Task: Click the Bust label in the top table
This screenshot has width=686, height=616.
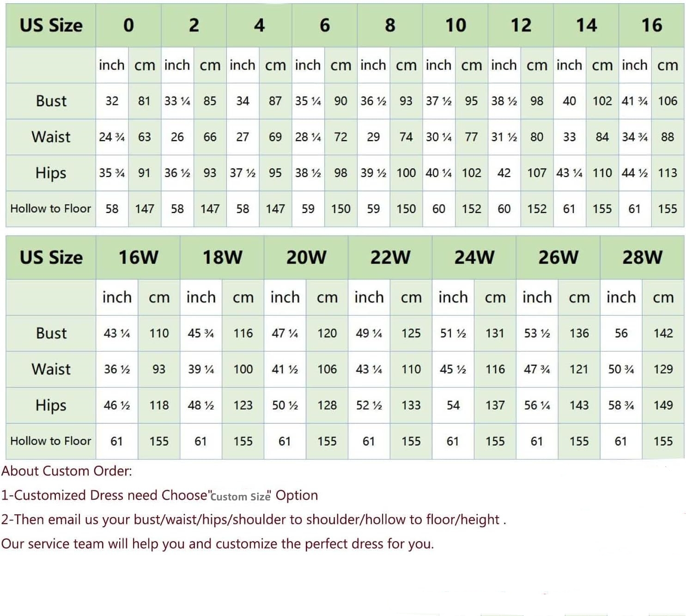Action: (51, 101)
